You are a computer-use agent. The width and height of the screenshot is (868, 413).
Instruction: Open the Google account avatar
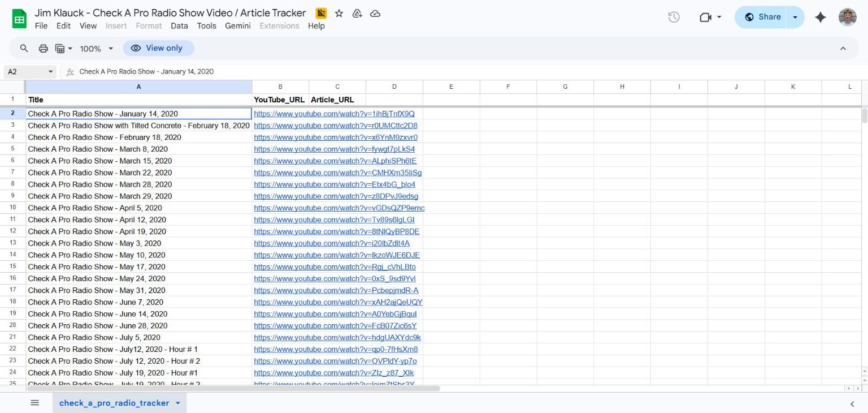(x=848, y=17)
